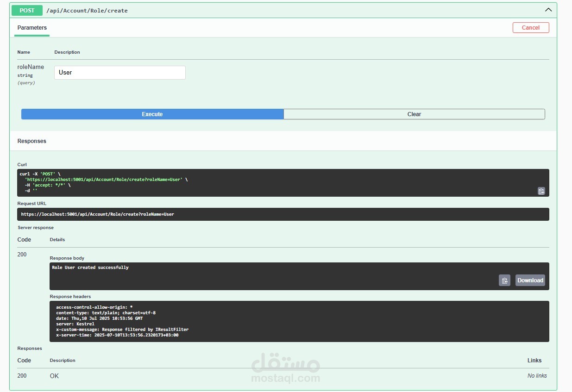
Task: Click the curl -X 'POST' line
Action: (x=40, y=174)
